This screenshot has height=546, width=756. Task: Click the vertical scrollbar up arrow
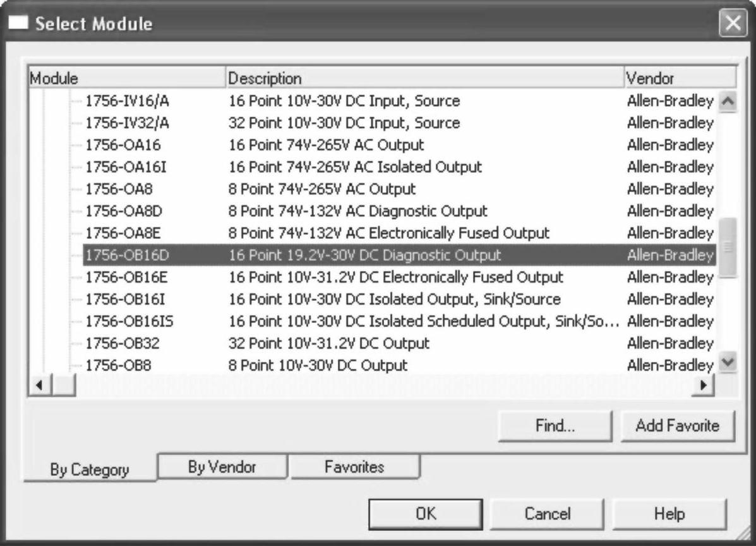(728, 102)
